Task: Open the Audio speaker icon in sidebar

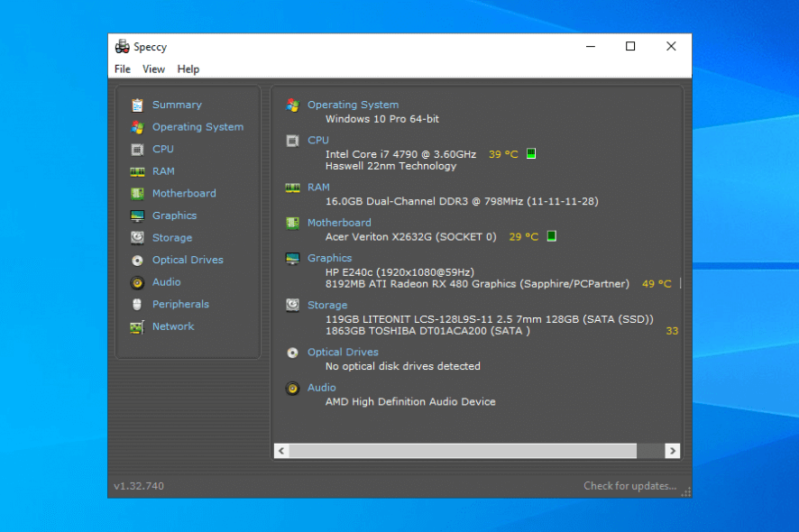Action: pyautogui.click(x=137, y=282)
